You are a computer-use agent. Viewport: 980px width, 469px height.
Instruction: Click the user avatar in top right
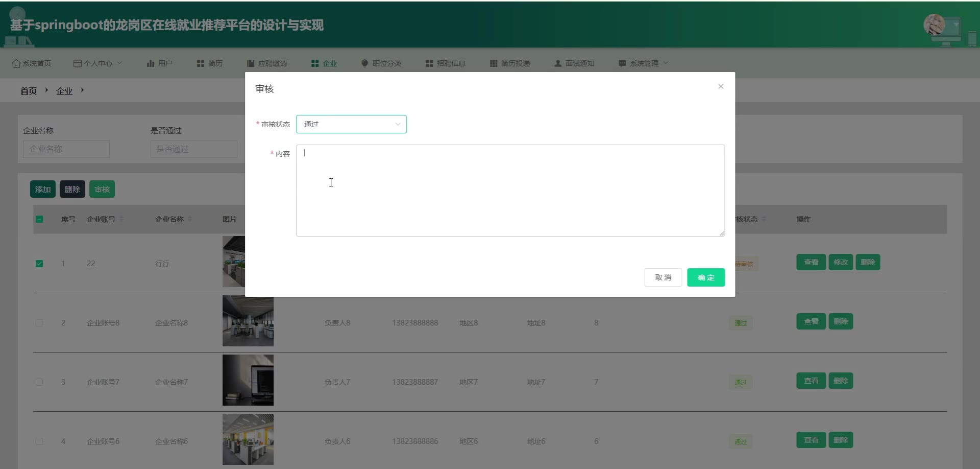[934, 25]
